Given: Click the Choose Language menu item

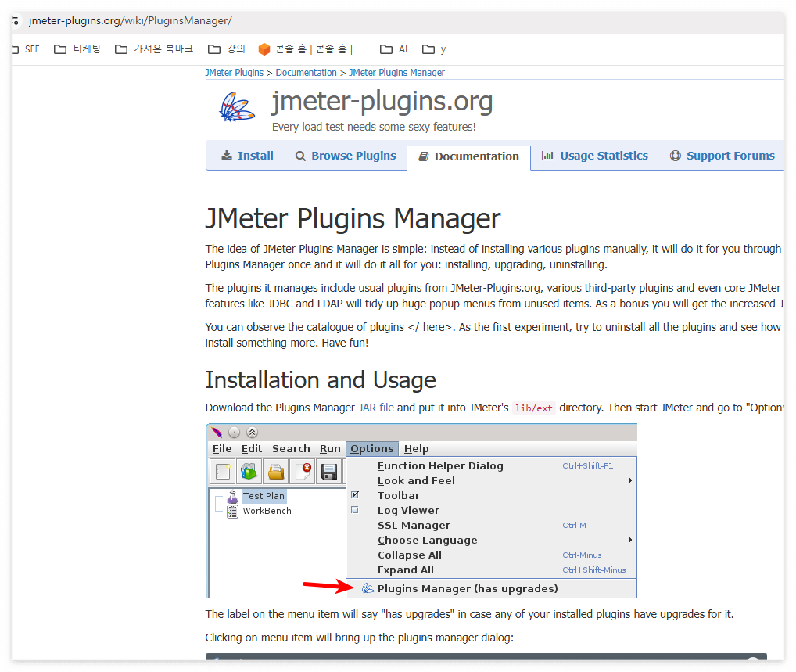Looking at the screenshot, I should coord(491,540).
